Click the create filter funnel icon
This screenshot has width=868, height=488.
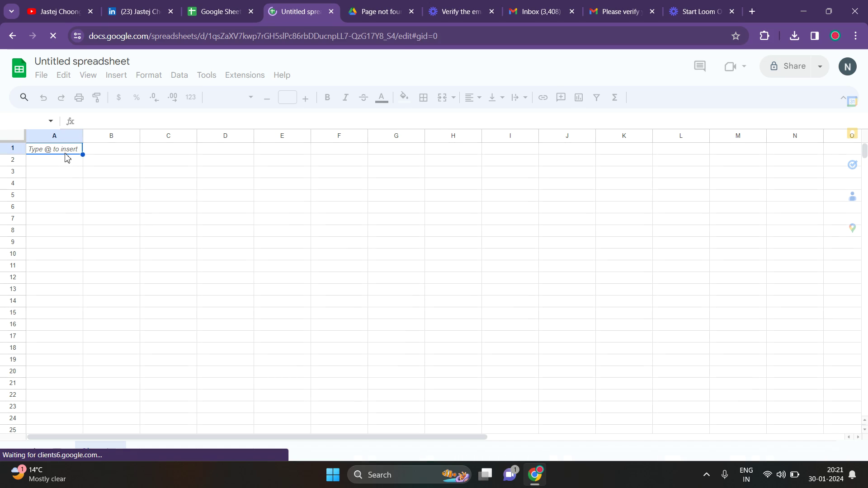[x=596, y=98]
